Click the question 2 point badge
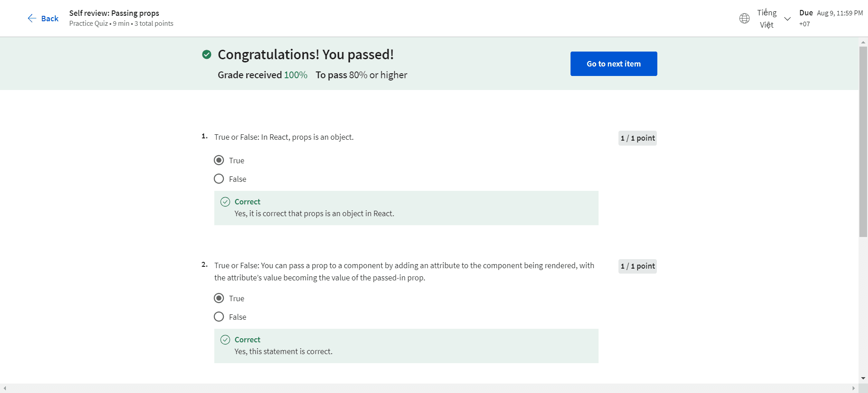This screenshot has width=868, height=393. pyautogui.click(x=637, y=266)
